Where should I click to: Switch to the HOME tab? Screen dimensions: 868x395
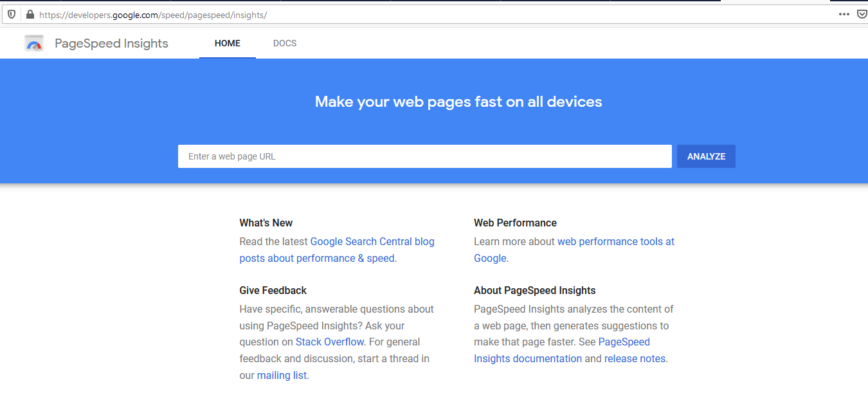click(228, 44)
